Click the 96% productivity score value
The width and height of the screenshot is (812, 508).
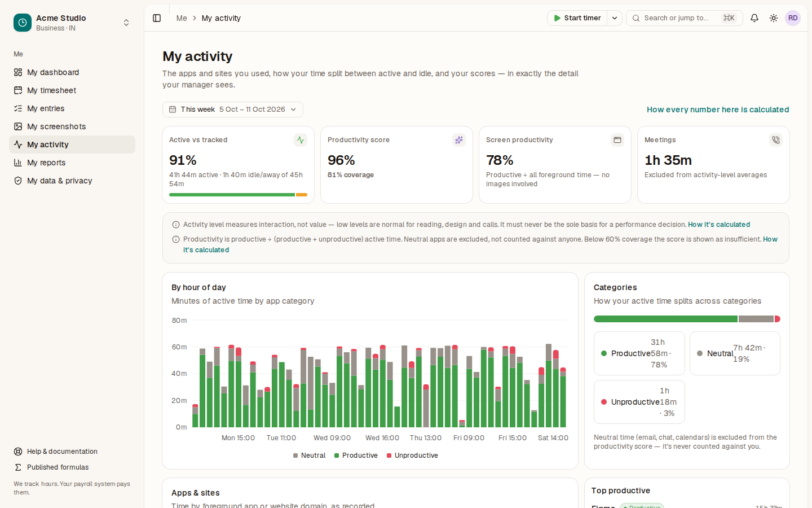click(341, 160)
